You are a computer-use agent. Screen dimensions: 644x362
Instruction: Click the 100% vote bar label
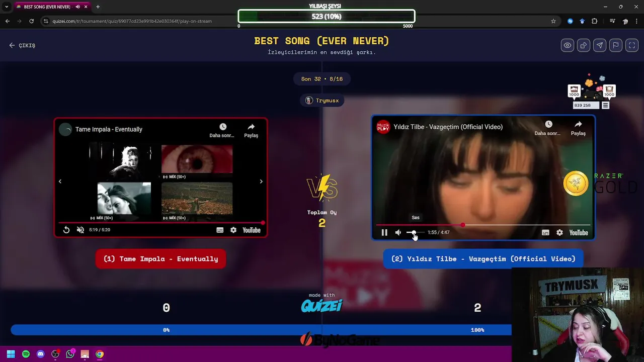[477, 330]
